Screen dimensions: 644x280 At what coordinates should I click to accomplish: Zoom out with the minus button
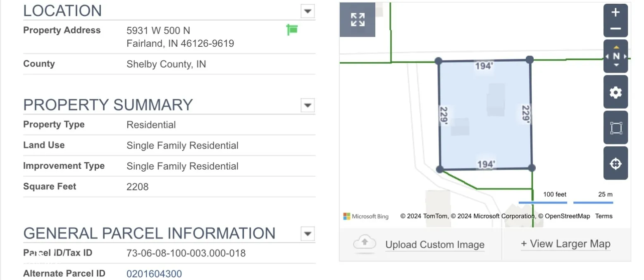pos(615,29)
